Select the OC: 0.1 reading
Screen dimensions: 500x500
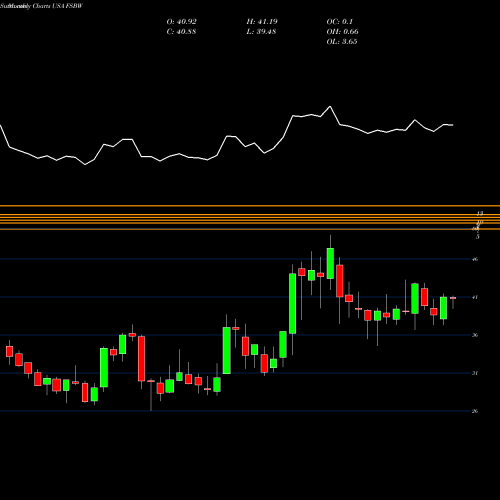[339, 22]
